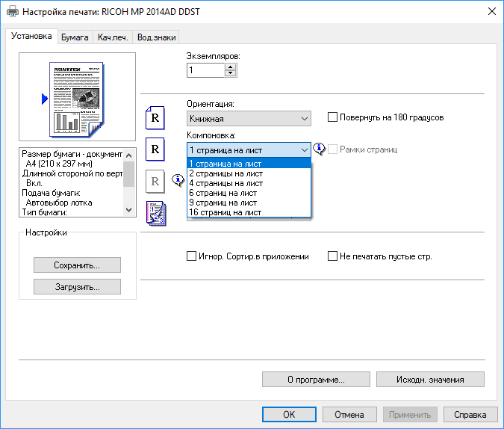Image resolution: width=504 pixels, height=429 pixels.
Task: Click the collate pages icon
Action: [155, 212]
